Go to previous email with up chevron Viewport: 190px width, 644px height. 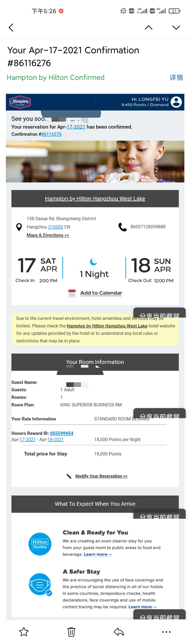point(149,27)
